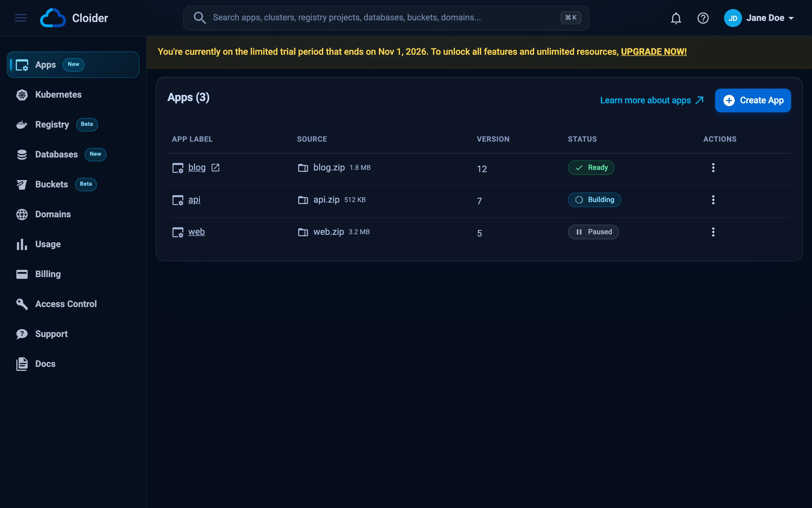
Task: Click the api row app icon
Action: point(178,200)
